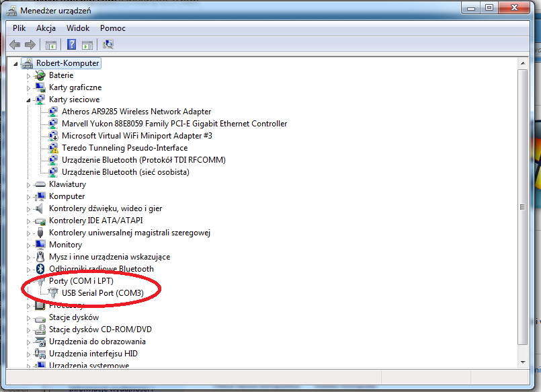
Task: Click the Forward arrow toolbar icon
Action: pos(30,45)
